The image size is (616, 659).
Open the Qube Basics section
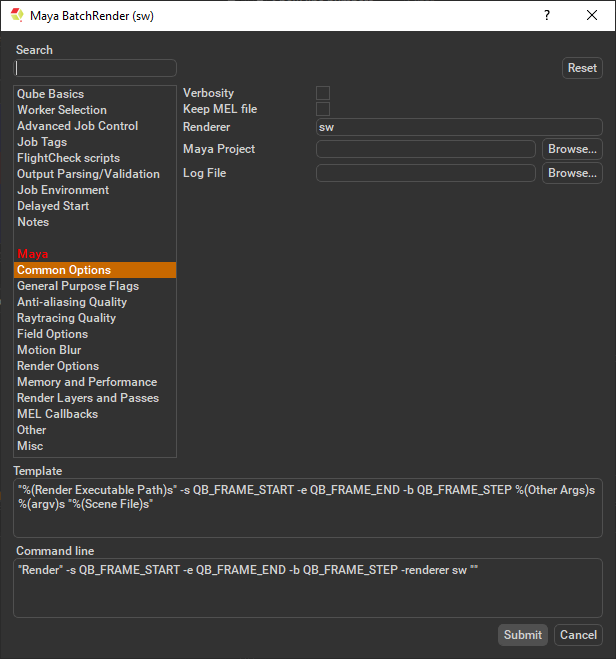50,94
